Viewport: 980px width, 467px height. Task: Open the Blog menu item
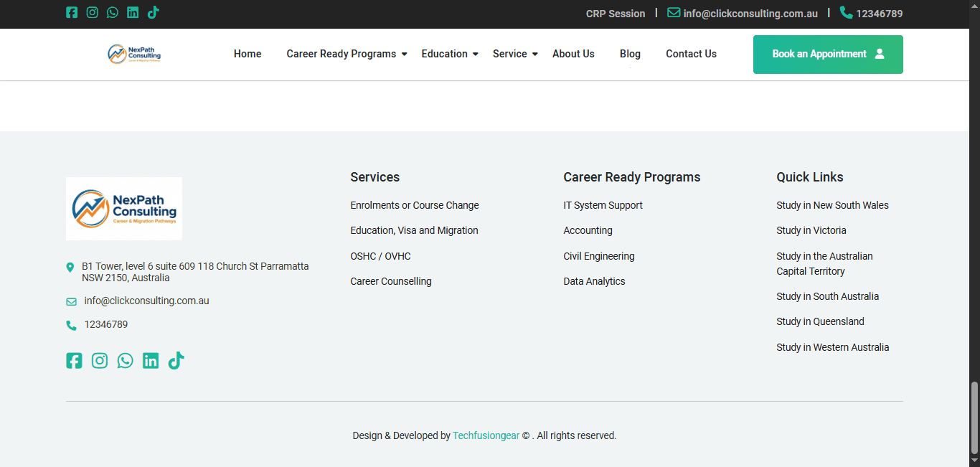630,54
